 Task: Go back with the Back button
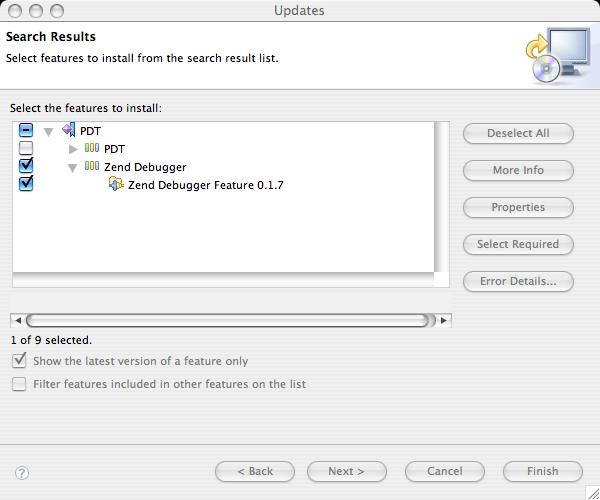[255, 471]
